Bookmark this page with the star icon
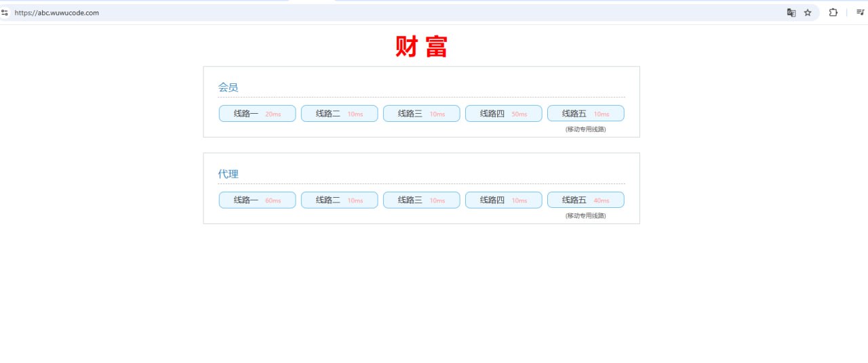The width and height of the screenshot is (868, 363). tap(808, 13)
